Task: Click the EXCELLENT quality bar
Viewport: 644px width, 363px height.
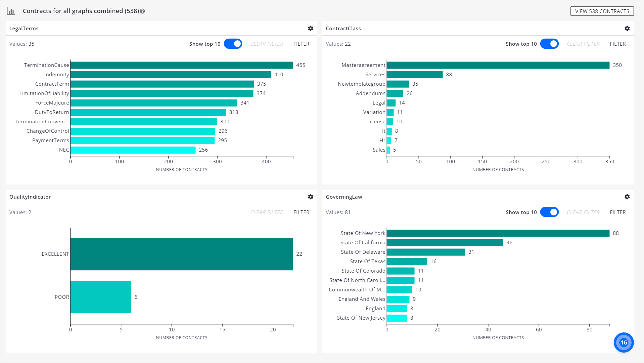Action: point(181,254)
